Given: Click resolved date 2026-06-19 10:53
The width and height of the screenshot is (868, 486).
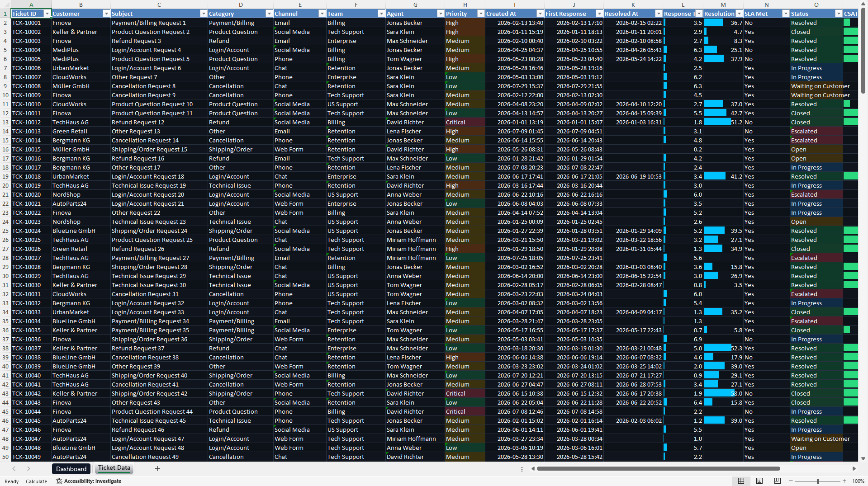Looking at the screenshot, I should tap(633, 176).
